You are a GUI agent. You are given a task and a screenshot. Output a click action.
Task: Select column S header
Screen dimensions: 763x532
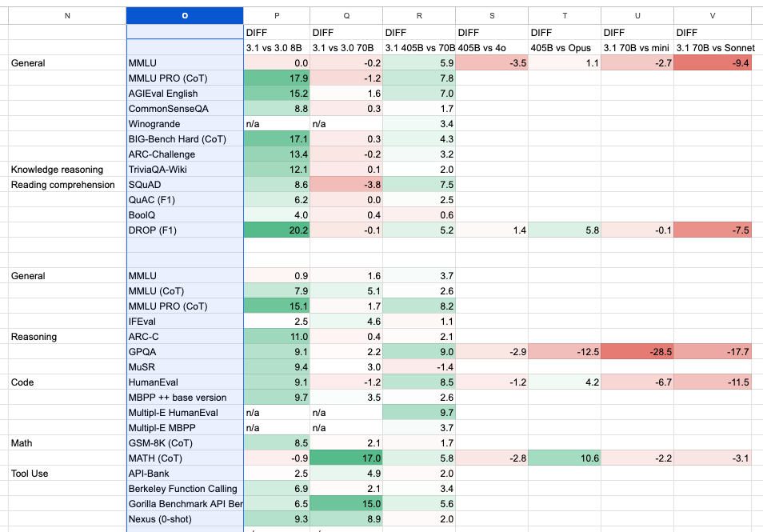click(491, 15)
